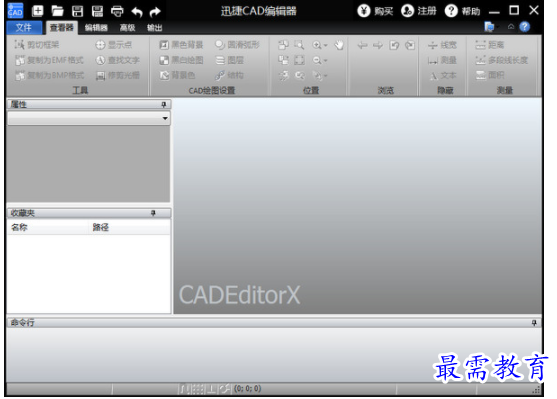Image resolution: width=557 pixels, height=399 pixels.
Task: Click the first icon in the 位置 group's top row
Action: pos(283,45)
